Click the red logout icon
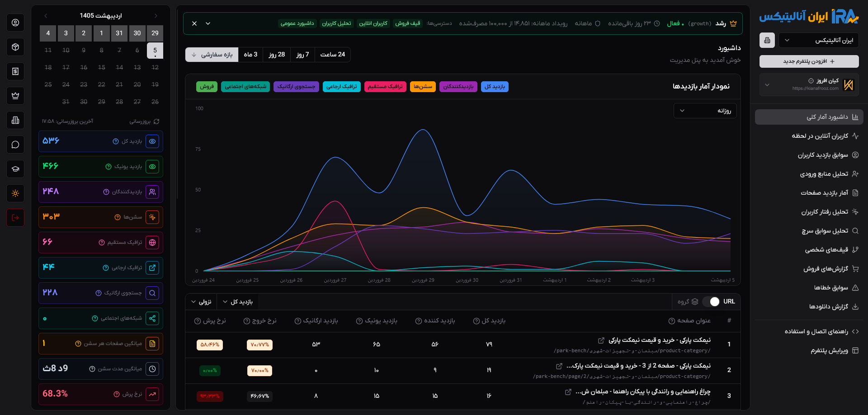 coord(15,218)
